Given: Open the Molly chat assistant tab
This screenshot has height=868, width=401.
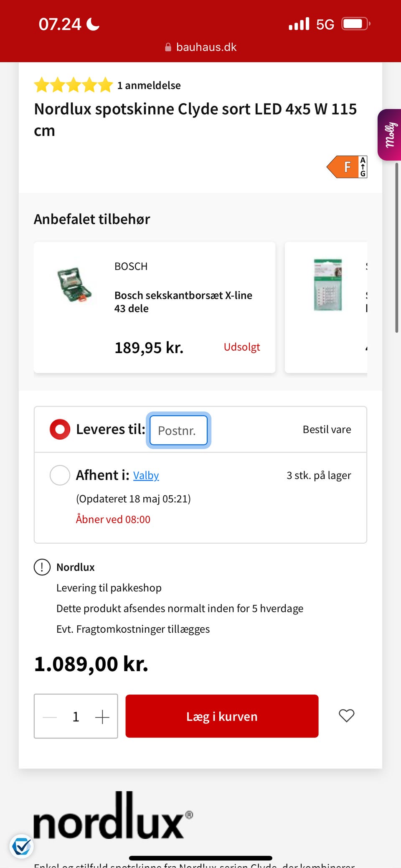Looking at the screenshot, I should (390, 135).
